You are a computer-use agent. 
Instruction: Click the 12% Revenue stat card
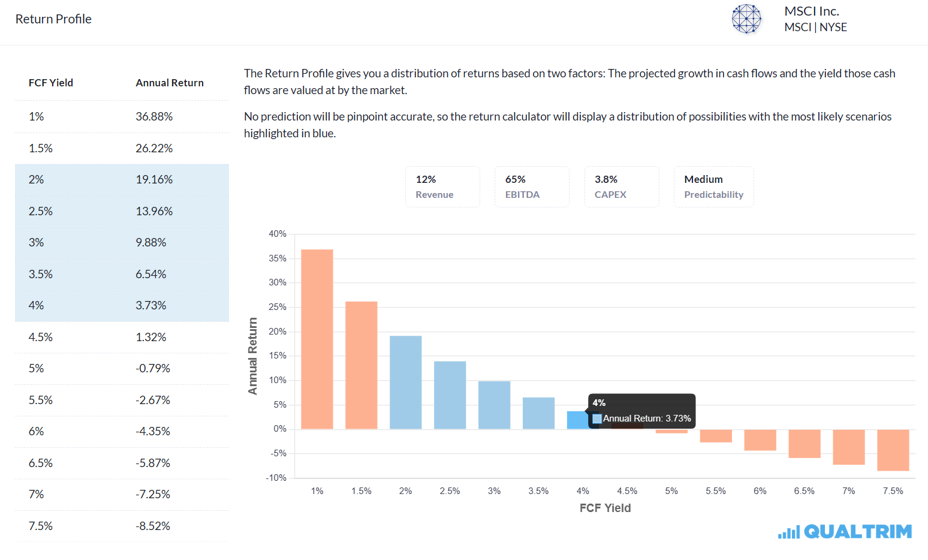[x=442, y=186]
